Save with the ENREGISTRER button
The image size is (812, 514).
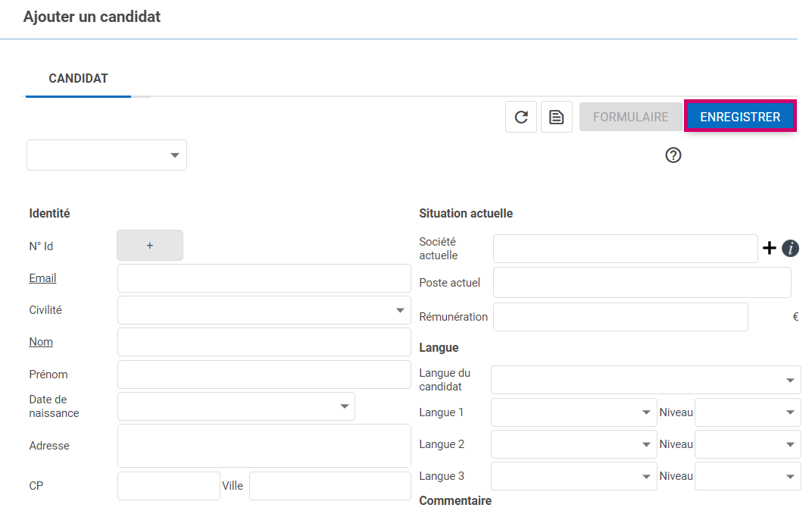click(x=740, y=117)
